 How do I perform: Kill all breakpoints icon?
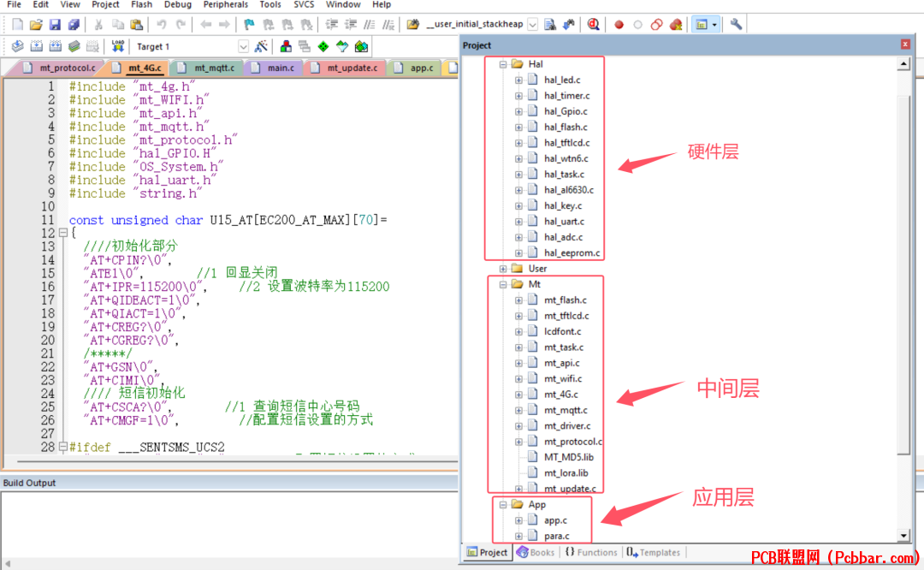[x=676, y=24]
